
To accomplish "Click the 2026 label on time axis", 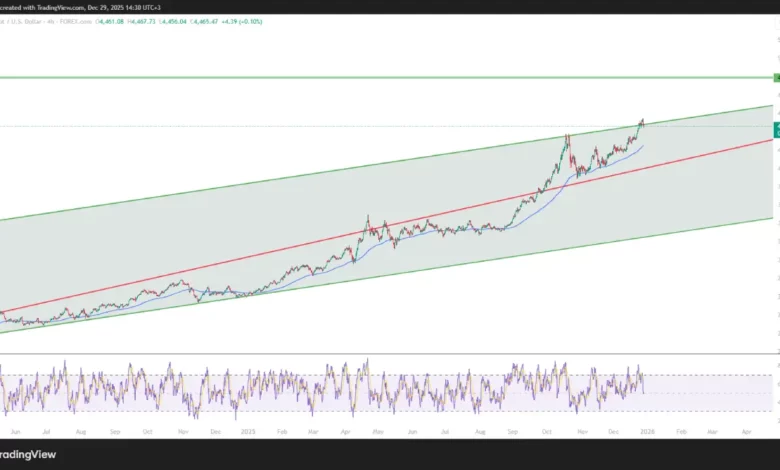I will pyautogui.click(x=645, y=430).
